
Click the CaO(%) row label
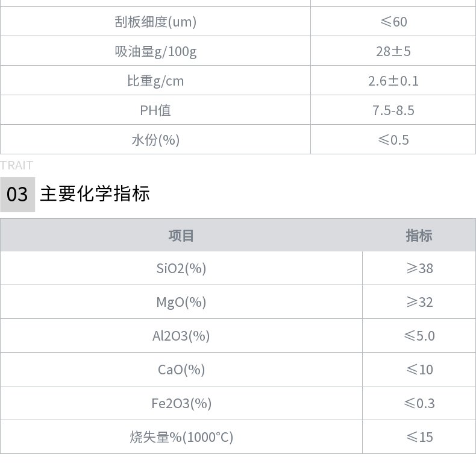click(x=181, y=370)
